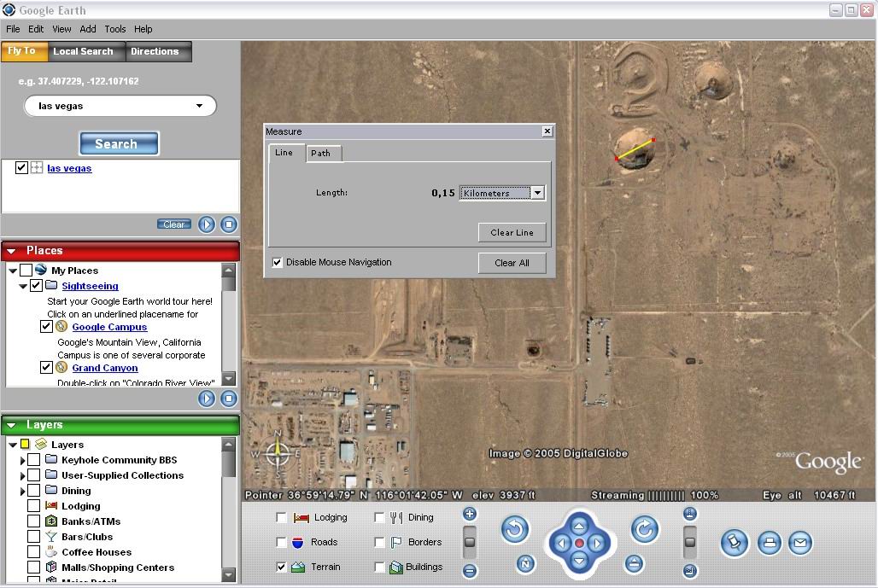Move the view up with the arrow pad
The height and width of the screenshot is (588, 878).
(580, 526)
